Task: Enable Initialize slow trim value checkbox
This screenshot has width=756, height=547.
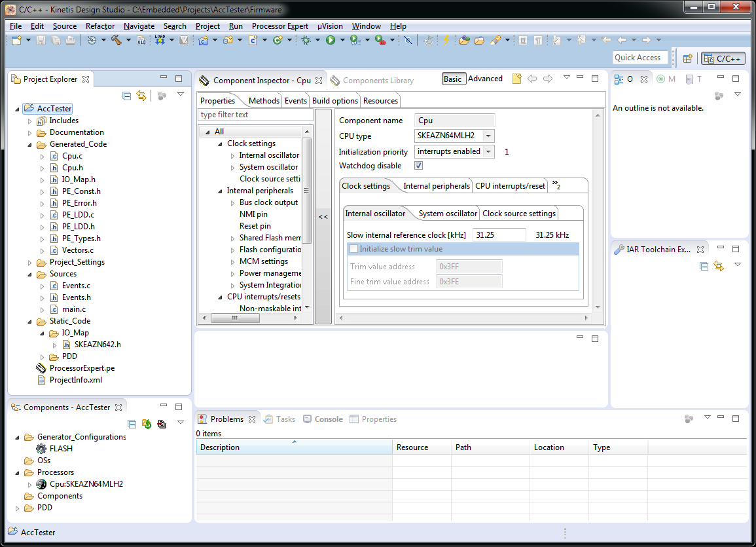Action: 354,249
